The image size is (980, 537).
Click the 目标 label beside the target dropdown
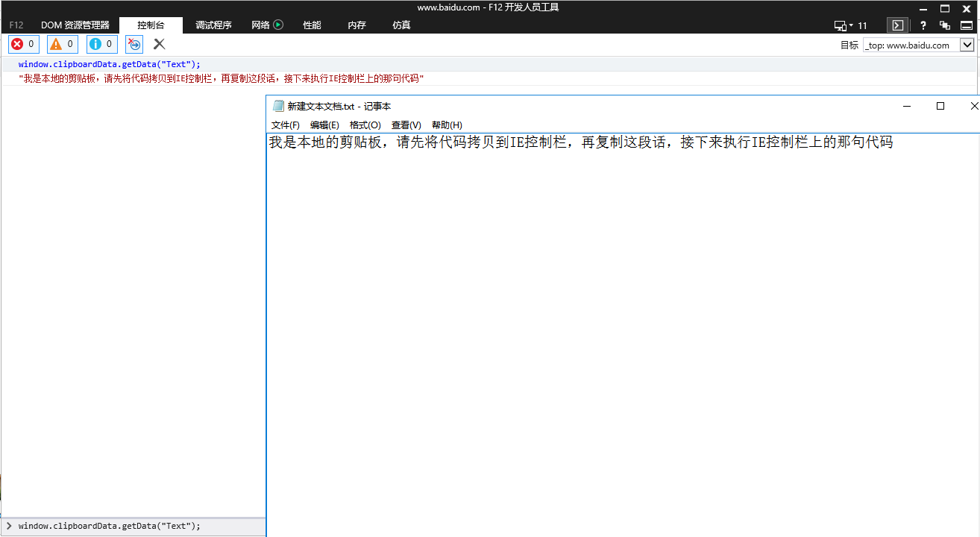coord(849,45)
